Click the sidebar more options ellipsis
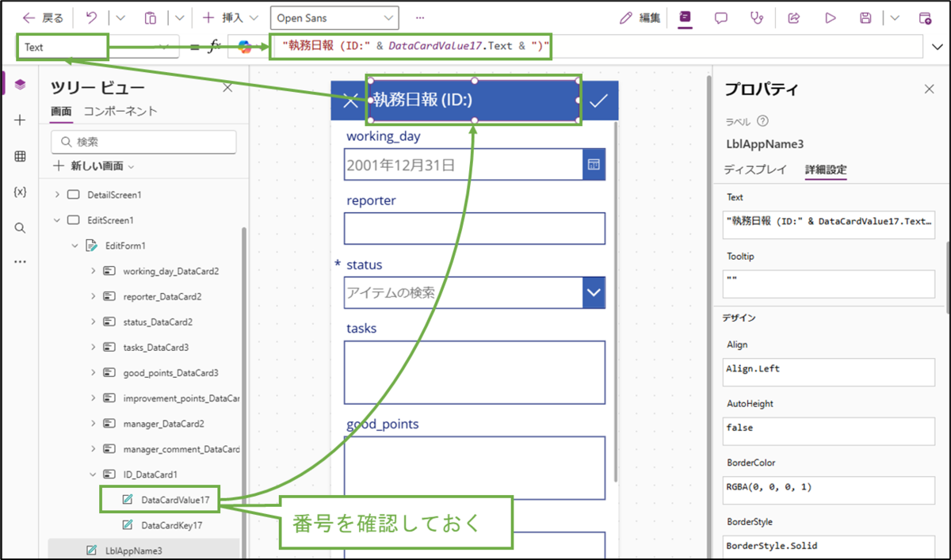Screen dimensions: 951x560 coord(21,261)
